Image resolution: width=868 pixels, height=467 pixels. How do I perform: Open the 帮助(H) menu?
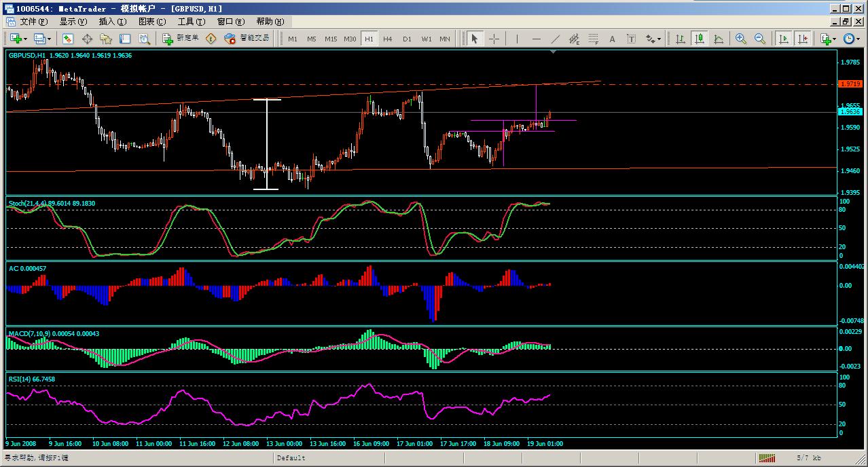[x=270, y=21]
